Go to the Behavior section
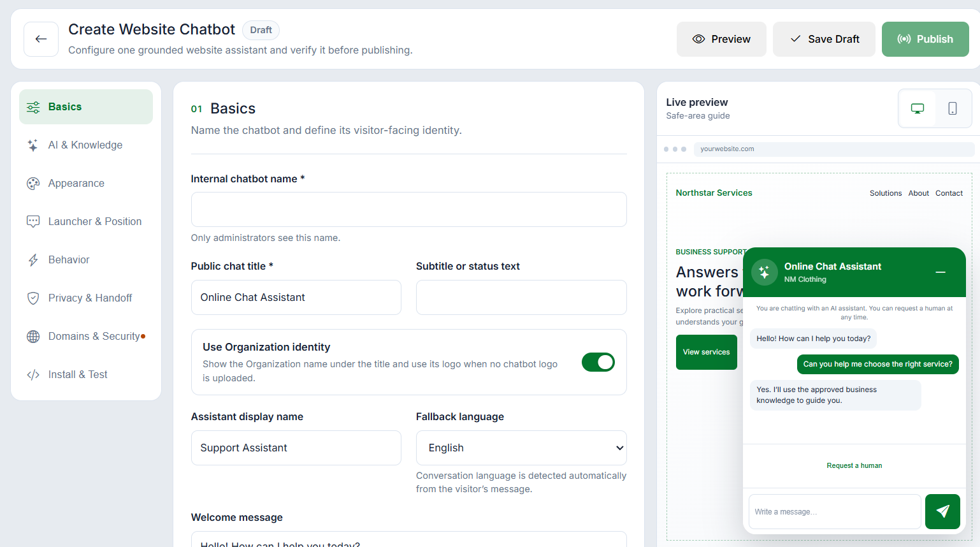This screenshot has width=980, height=547. (x=86, y=260)
